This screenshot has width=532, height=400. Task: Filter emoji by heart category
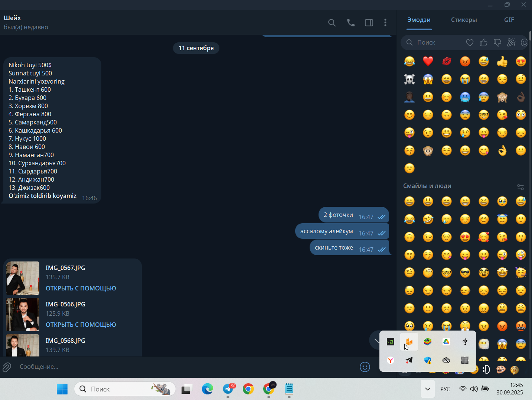pyautogui.click(x=470, y=43)
